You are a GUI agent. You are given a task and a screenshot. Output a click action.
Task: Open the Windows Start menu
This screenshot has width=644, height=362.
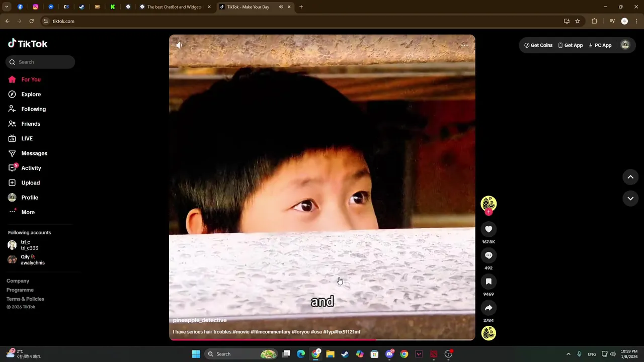tap(196, 354)
